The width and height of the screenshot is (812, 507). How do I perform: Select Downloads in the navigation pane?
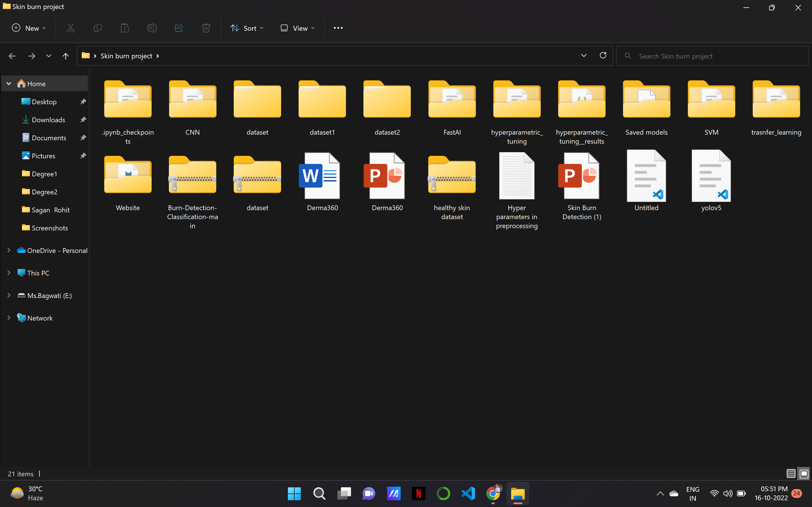click(48, 120)
